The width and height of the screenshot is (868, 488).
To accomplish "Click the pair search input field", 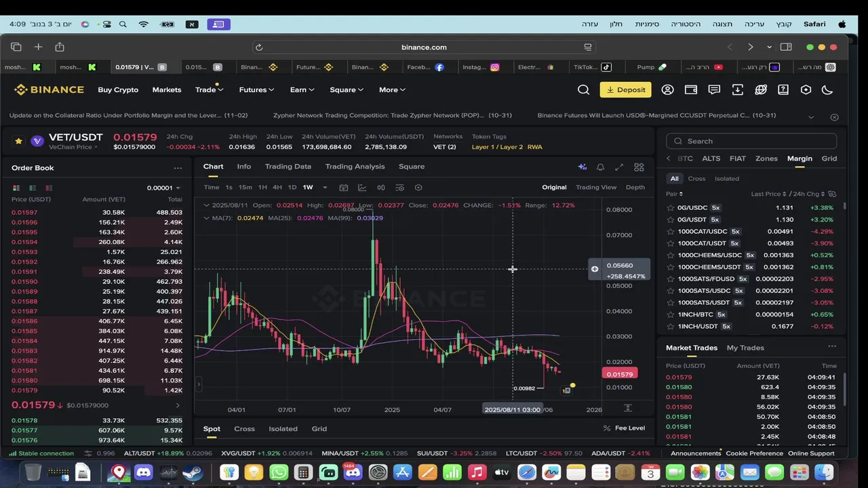I will 751,141.
